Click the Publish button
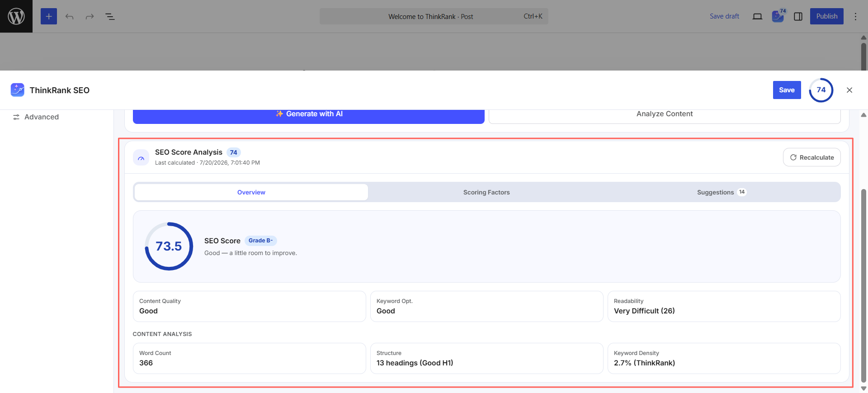This screenshot has width=868, height=393. (x=826, y=16)
